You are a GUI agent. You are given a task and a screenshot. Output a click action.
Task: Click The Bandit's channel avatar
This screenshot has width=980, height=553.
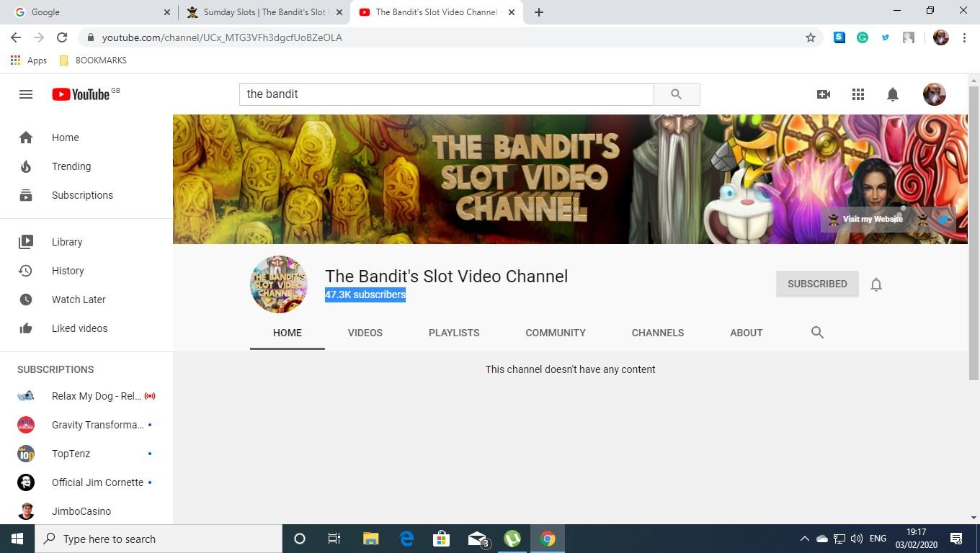coord(279,284)
